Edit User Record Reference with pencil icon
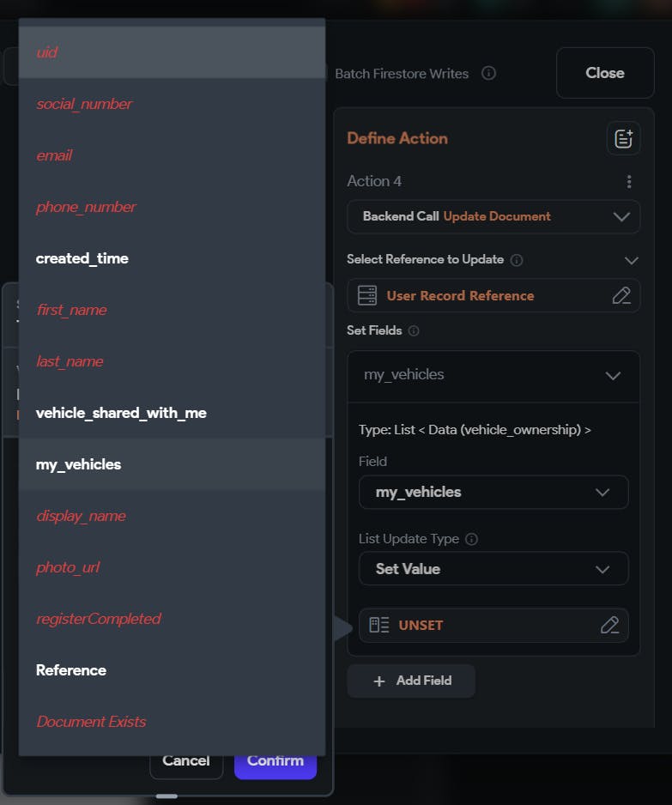Image resolution: width=672 pixels, height=805 pixels. tap(621, 295)
